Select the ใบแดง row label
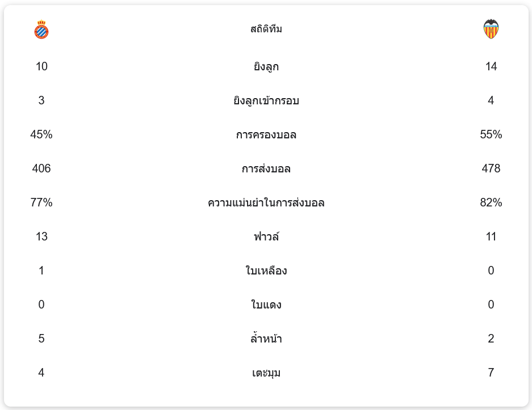The image size is (532, 410). point(266,305)
